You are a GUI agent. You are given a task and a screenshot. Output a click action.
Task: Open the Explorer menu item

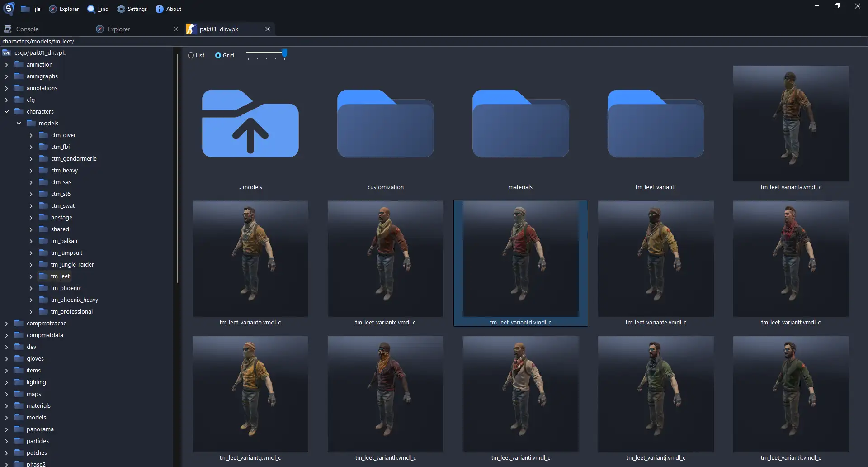(x=64, y=9)
